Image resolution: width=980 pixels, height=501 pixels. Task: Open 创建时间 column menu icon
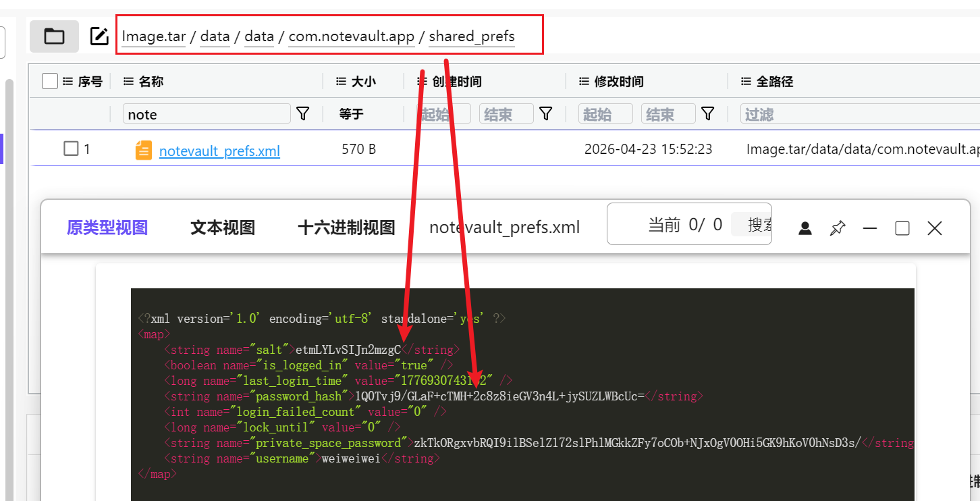point(423,82)
